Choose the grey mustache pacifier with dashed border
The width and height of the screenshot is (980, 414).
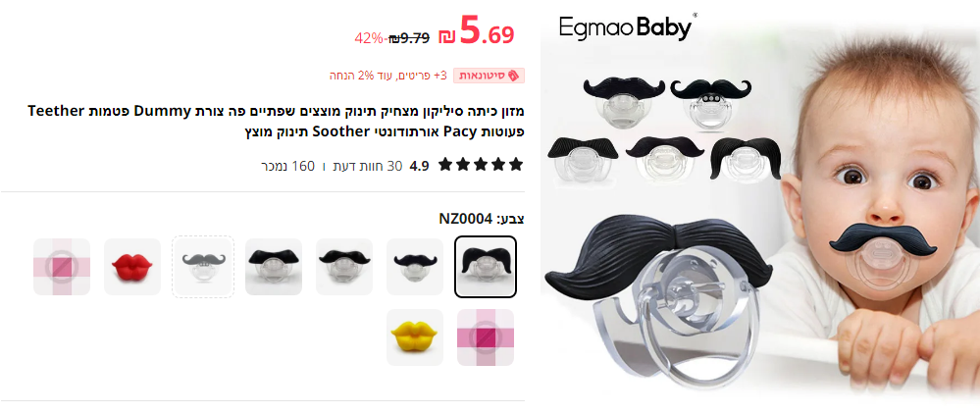tap(203, 267)
